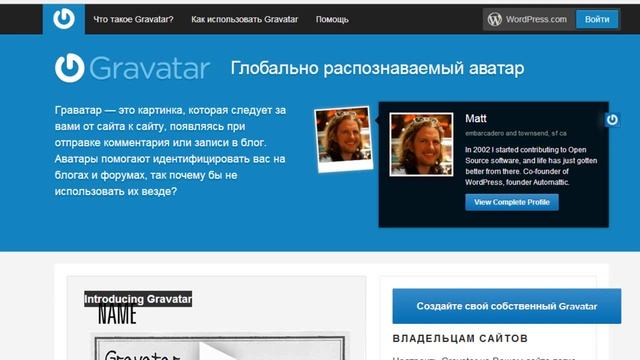The width and height of the screenshot is (640, 360).
Task: Click the "embarcadero and townsend, sf ca" location text
Action: tap(516, 133)
